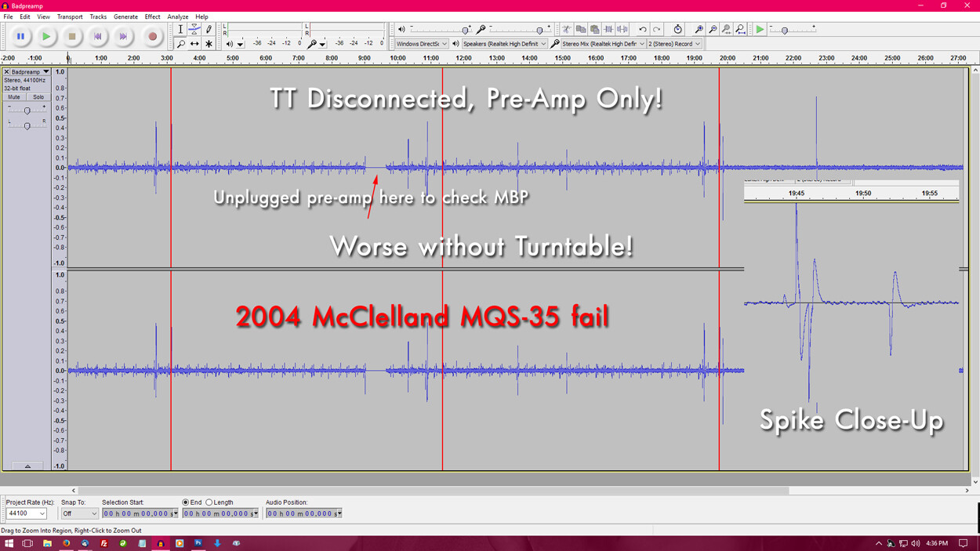
Task: Open the Generate menu
Action: tap(125, 16)
